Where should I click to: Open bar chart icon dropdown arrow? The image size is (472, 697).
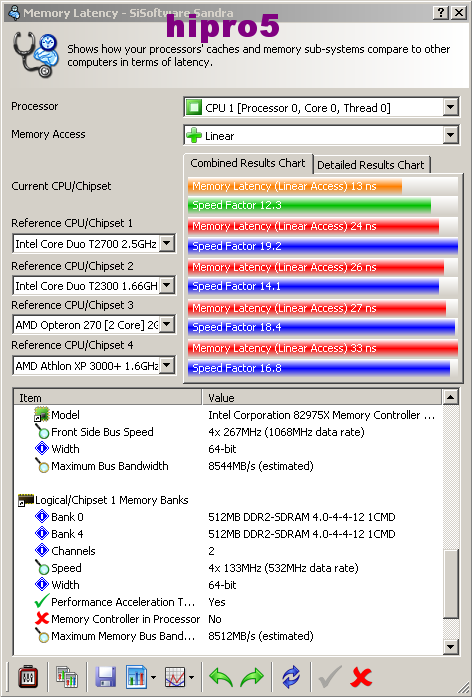[153, 677]
